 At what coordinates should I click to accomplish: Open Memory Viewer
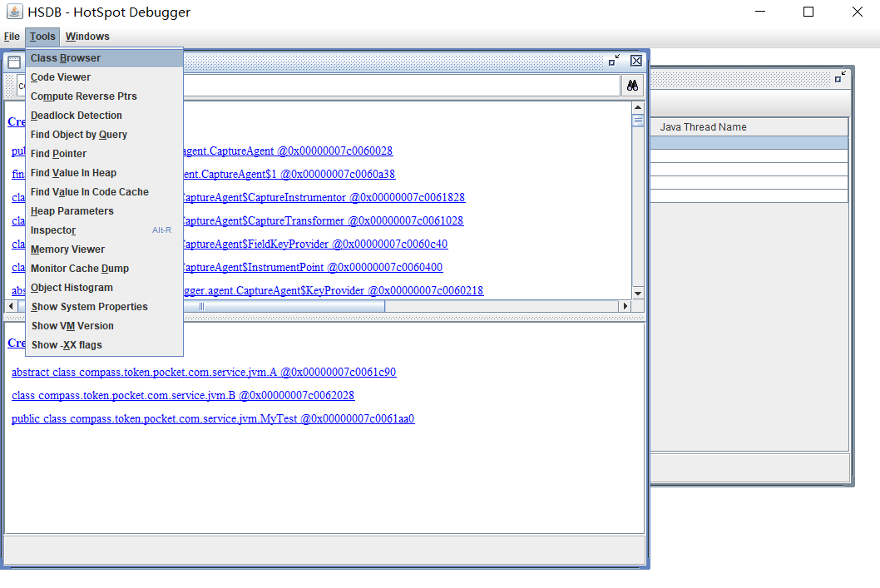click(105, 249)
